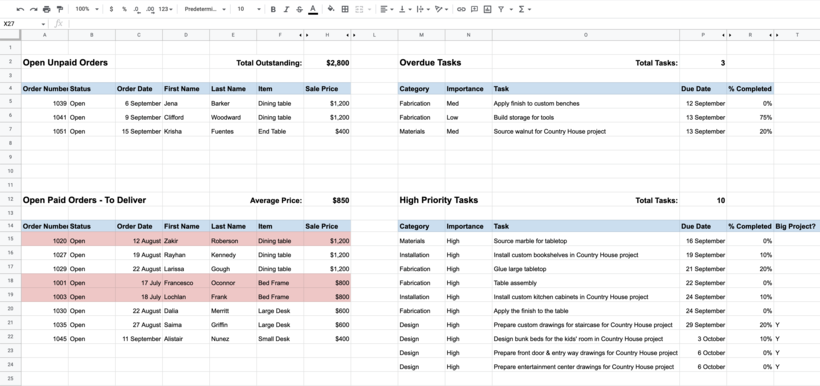The image size is (820, 386).
Task: Select all cells with corner box
Action: coord(10,35)
